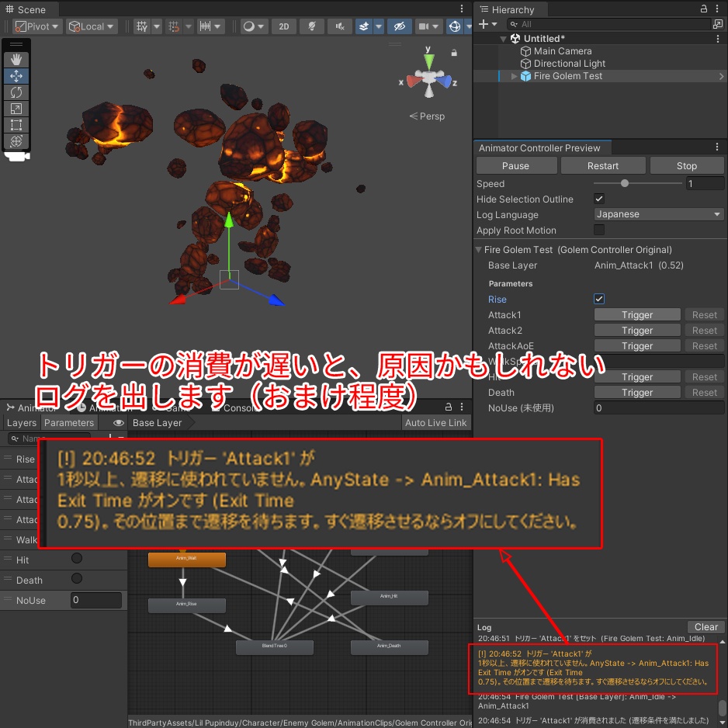Open the Hierarchy panel options menu
The height and width of the screenshot is (728, 728).
point(718,9)
